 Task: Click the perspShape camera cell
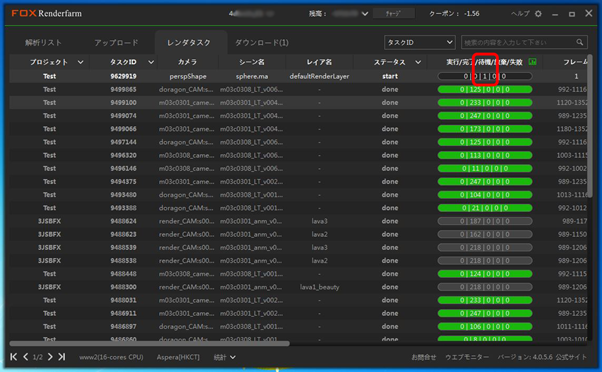click(x=188, y=76)
